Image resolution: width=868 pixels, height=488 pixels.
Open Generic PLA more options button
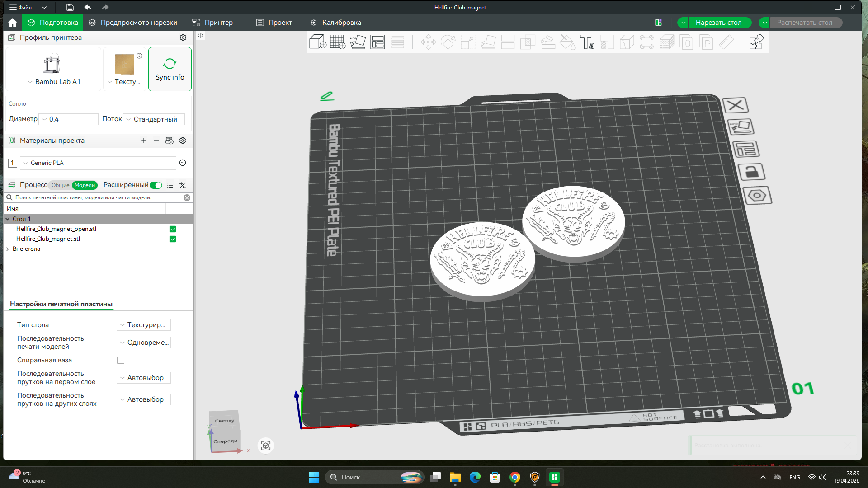[183, 163]
